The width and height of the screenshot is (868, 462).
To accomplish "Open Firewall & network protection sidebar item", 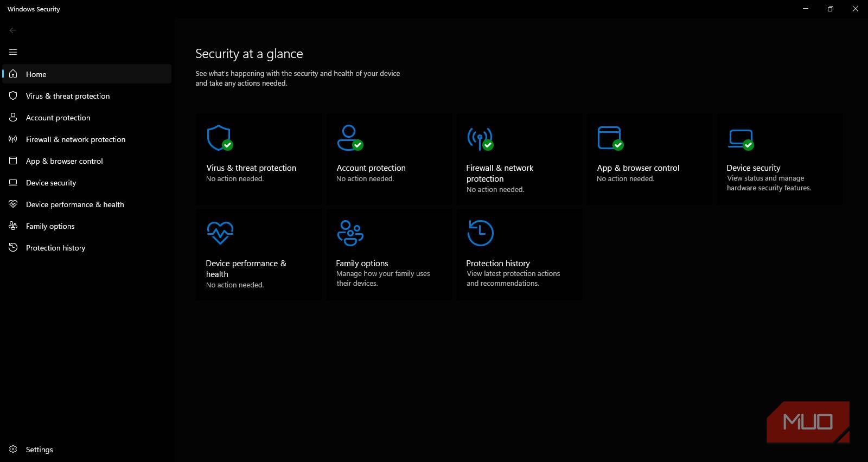I will [x=87, y=139].
